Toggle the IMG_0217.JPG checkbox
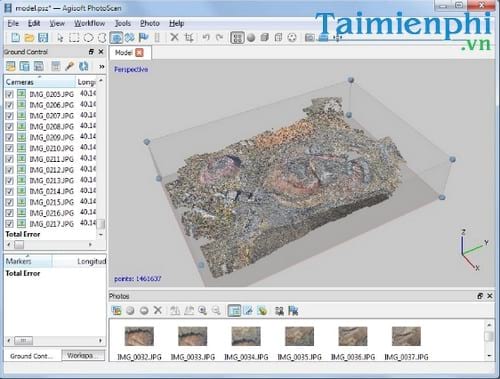500x379 pixels. [x=9, y=224]
